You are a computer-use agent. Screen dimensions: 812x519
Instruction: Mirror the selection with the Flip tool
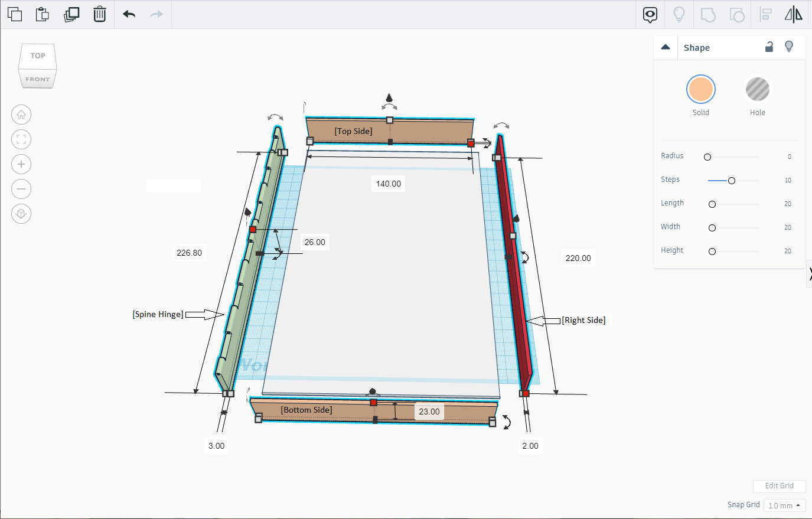point(793,14)
